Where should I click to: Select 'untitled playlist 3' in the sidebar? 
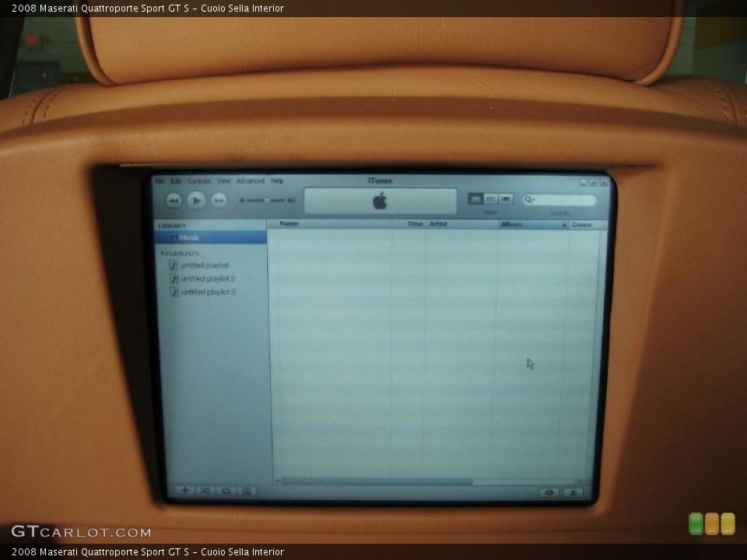pos(209,292)
